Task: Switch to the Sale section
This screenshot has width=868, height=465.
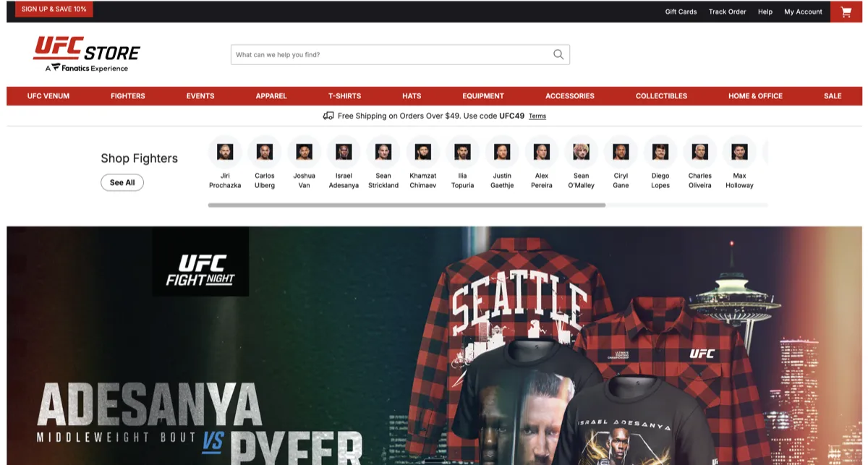Action: (x=833, y=95)
